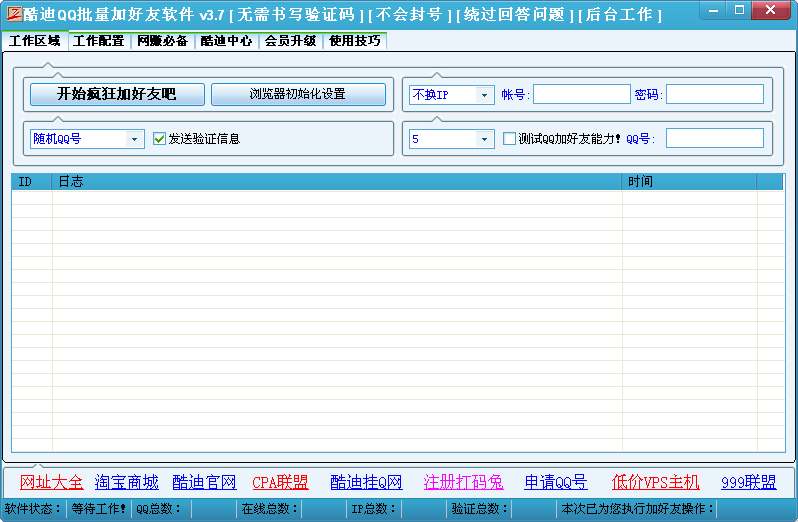Click the 验证总数 status bar entry
The height and width of the screenshot is (522, 798).
[479, 509]
